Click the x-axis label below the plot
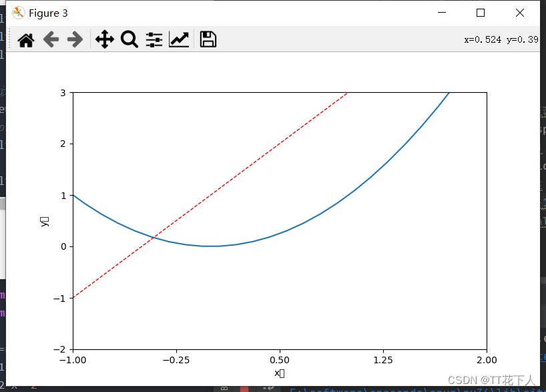Viewport: 546px width, 392px height. click(280, 373)
